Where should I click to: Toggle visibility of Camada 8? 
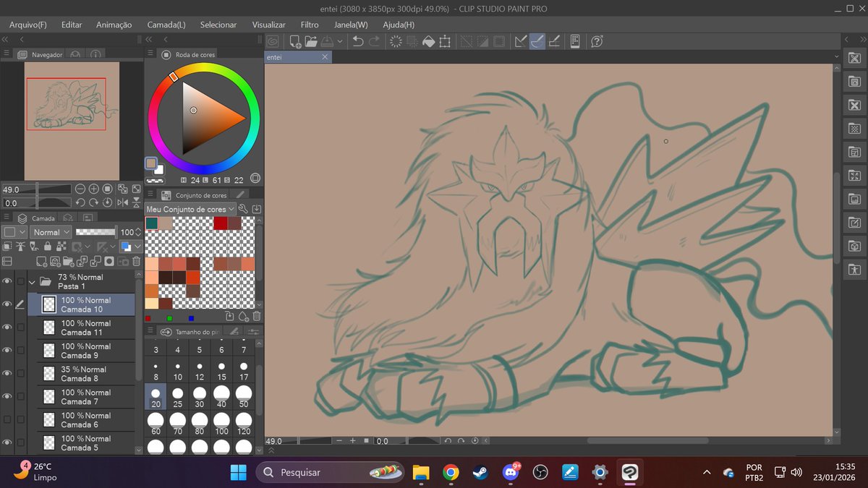[7, 373]
